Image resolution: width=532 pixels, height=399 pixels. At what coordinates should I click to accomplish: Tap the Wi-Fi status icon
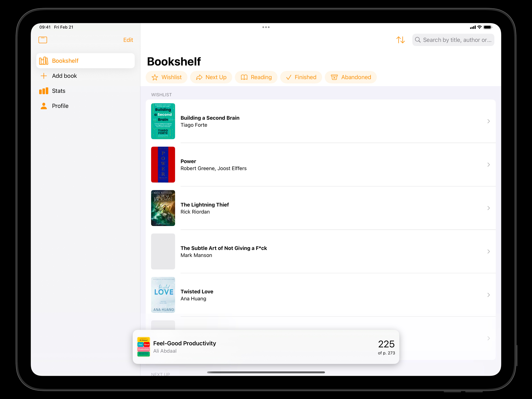pyautogui.click(x=479, y=27)
